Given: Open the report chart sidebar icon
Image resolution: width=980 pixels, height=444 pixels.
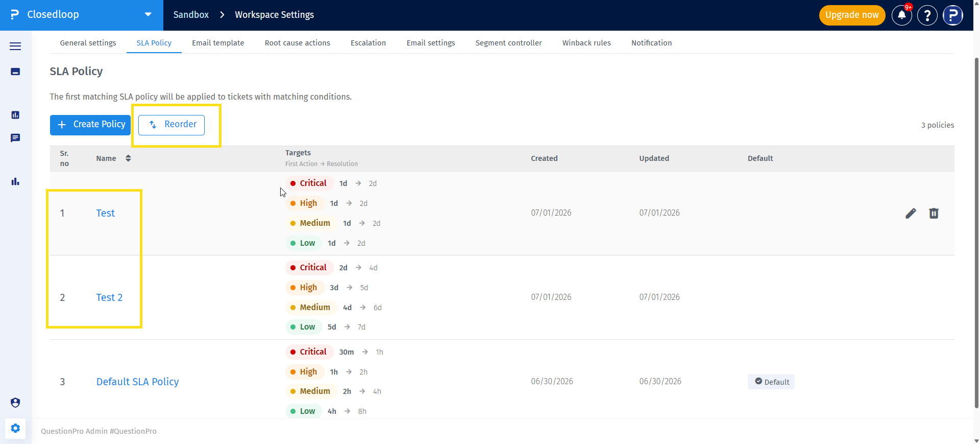Looking at the screenshot, I should click(15, 115).
